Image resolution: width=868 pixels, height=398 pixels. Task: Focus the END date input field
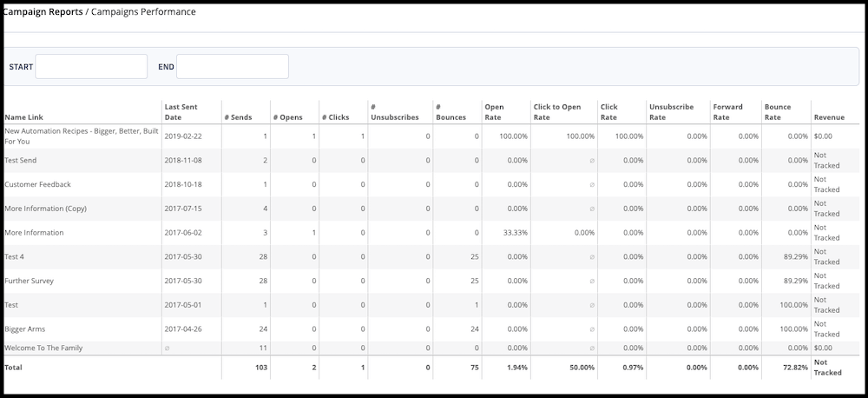[232, 67]
